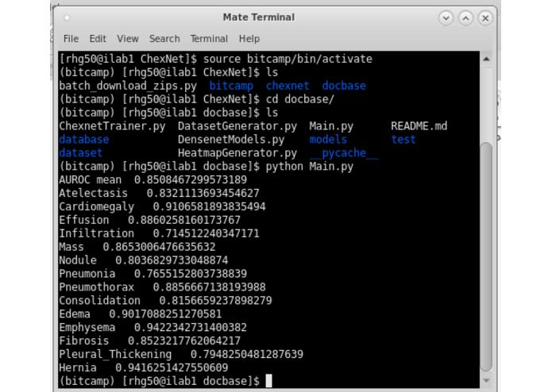The width and height of the screenshot is (552, 392).
Task: Click Emphysema value 0.9422342731400382
Action: pos(191,327)
